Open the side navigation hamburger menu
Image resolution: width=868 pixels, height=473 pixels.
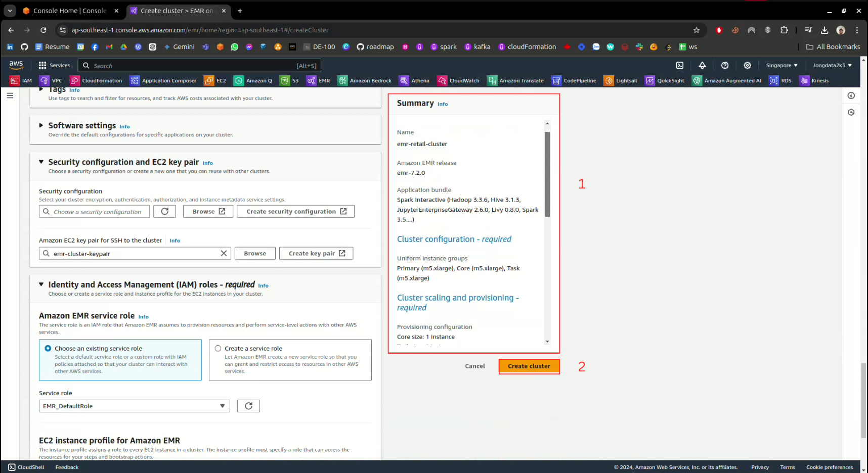pos(10,96)
